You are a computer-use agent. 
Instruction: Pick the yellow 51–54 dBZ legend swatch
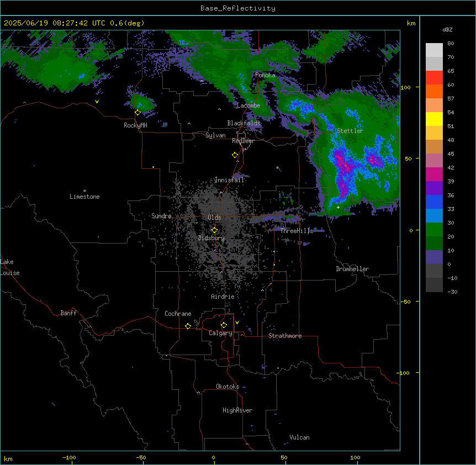434,119
